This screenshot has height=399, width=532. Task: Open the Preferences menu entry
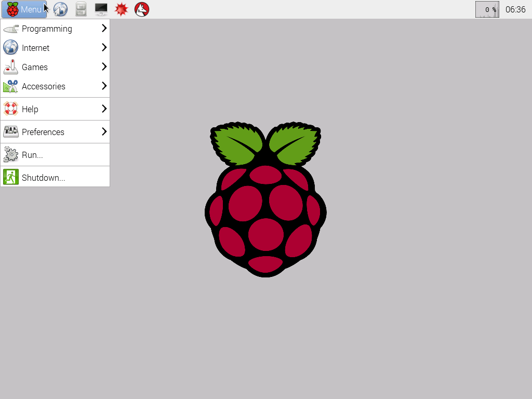55,132
